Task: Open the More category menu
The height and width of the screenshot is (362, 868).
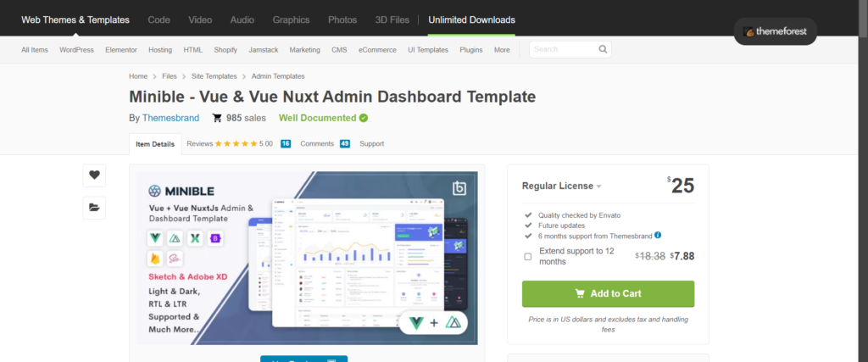Action: [502, 50]
